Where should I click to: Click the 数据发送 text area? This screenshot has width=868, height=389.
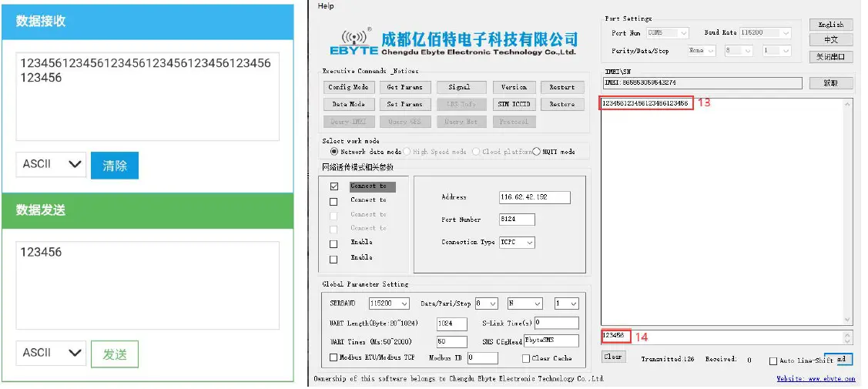click(147, 286)
